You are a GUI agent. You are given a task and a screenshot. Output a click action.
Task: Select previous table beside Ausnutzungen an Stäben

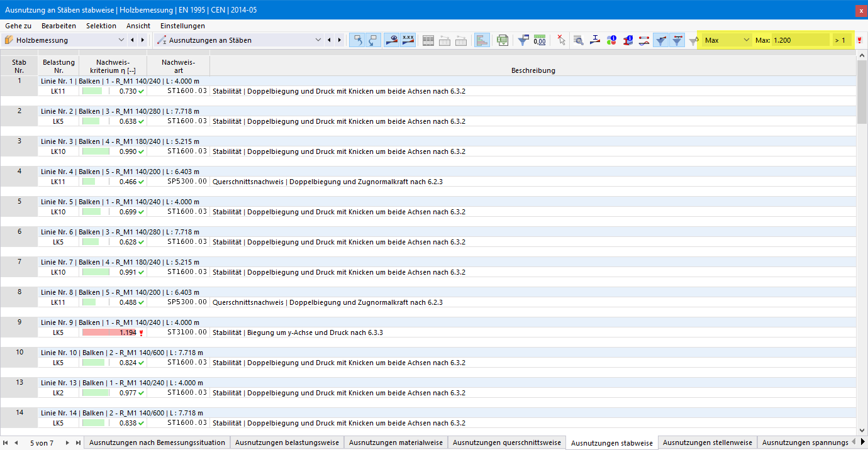pyautogui.click(x=329, y=40)
